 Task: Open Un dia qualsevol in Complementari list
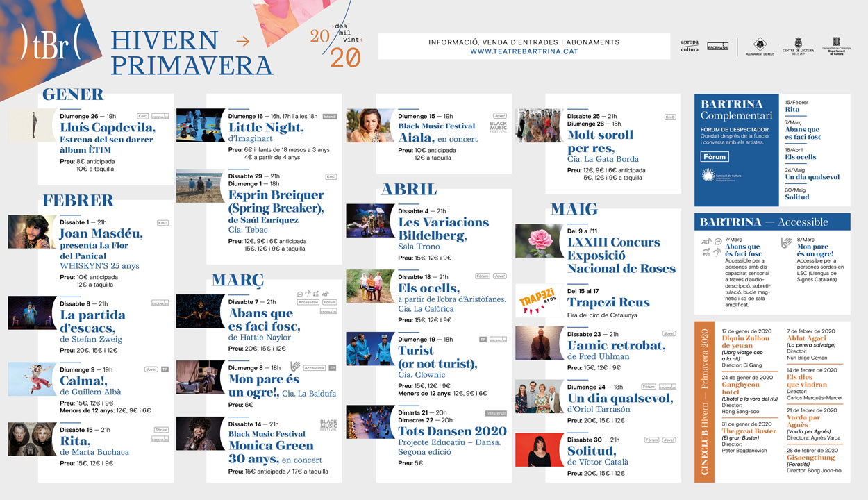[x=812, y=177]
